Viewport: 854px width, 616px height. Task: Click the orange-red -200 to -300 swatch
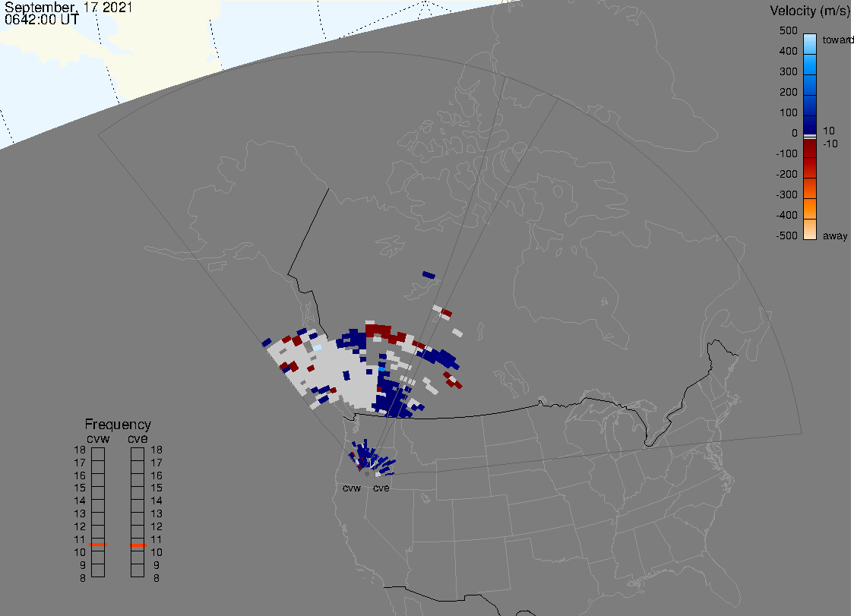pyautogui.click(x=809, y=188)
